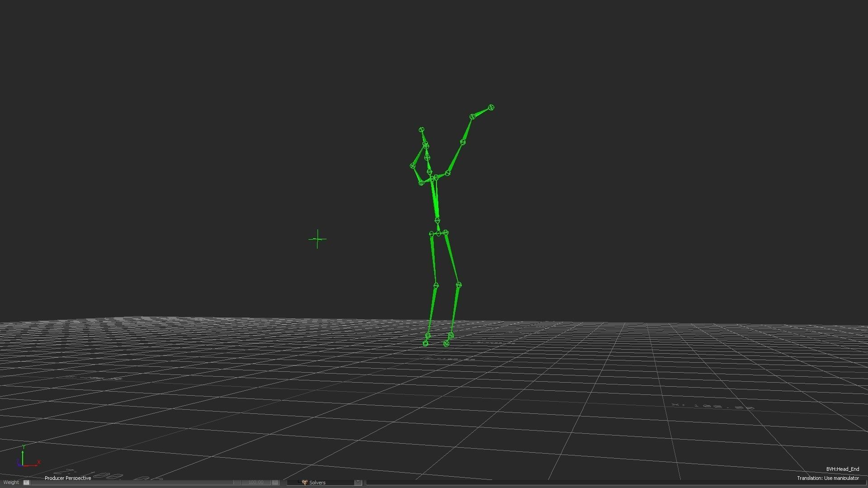868x488 pixels.
Task: Click the BVH:Head_End selection label
Action: [842, 469]
